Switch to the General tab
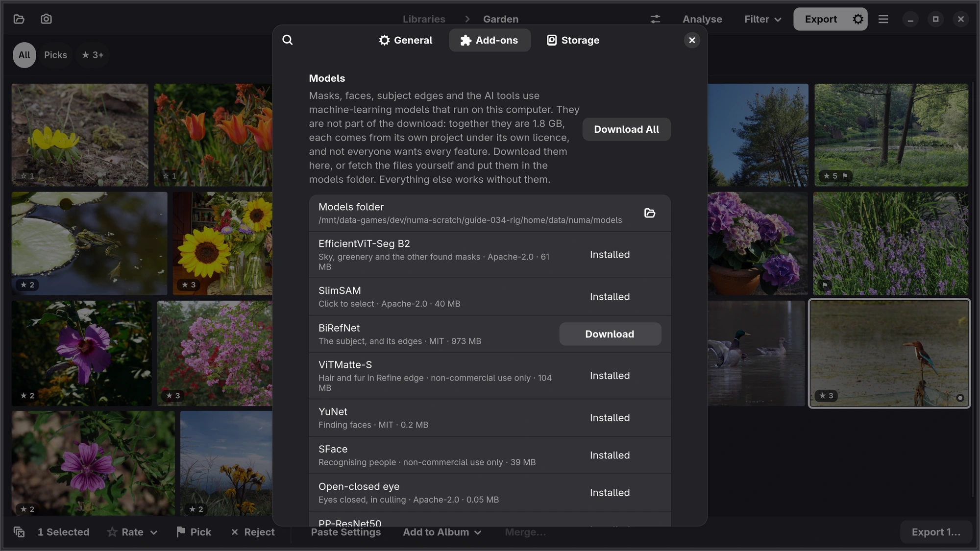The height and width of the screenshot is (551, 980). pos(406,40)
